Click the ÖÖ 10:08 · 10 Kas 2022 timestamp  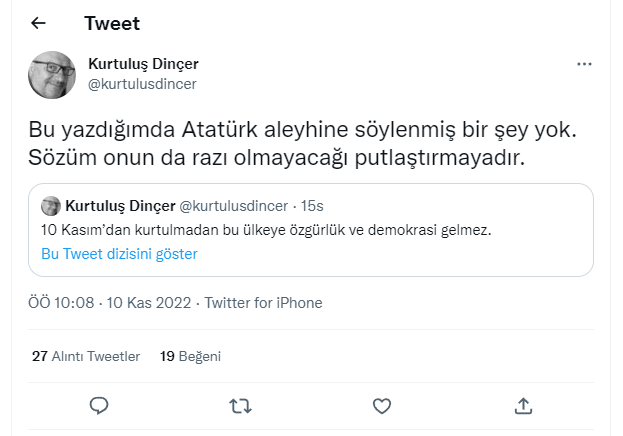coord(111,303)
